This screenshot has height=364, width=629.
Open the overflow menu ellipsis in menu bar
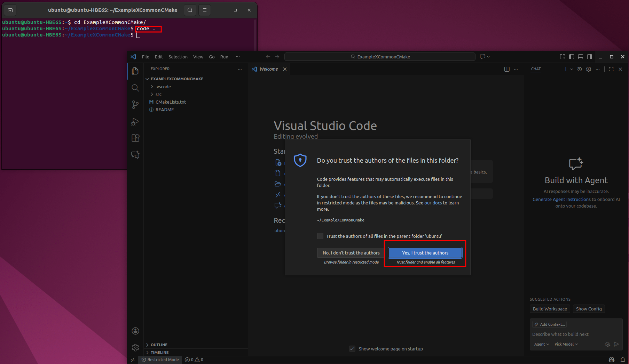[x=238, y=57]
